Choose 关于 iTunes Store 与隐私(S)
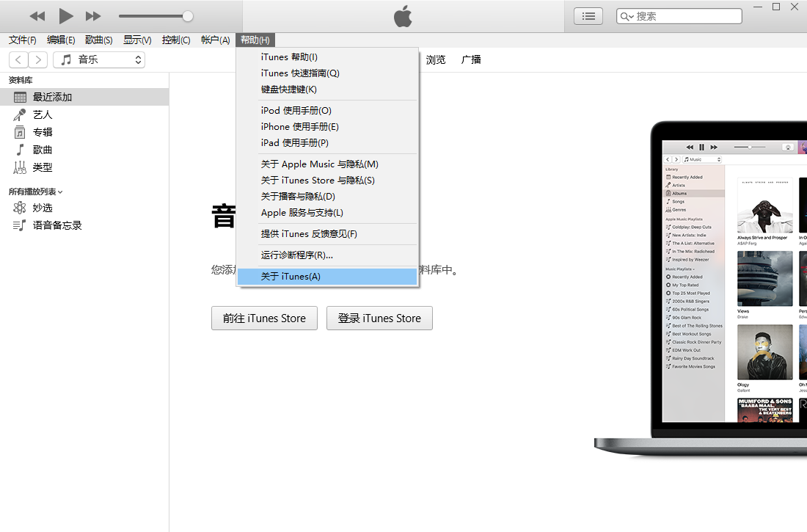This screenshot has width=807, height=532. (x=327, y=181)
